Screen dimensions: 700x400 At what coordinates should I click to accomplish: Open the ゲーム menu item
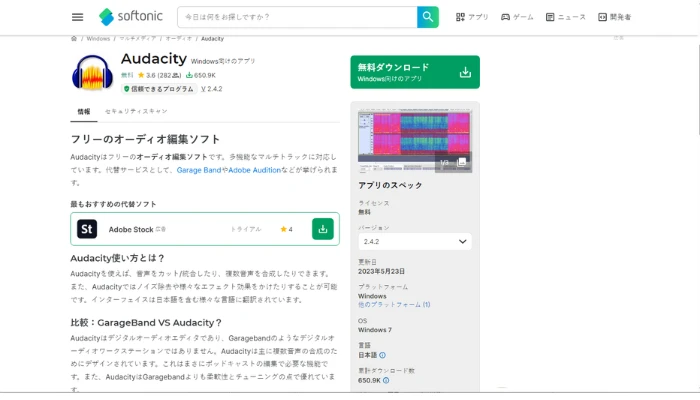[x=517, y=17]
